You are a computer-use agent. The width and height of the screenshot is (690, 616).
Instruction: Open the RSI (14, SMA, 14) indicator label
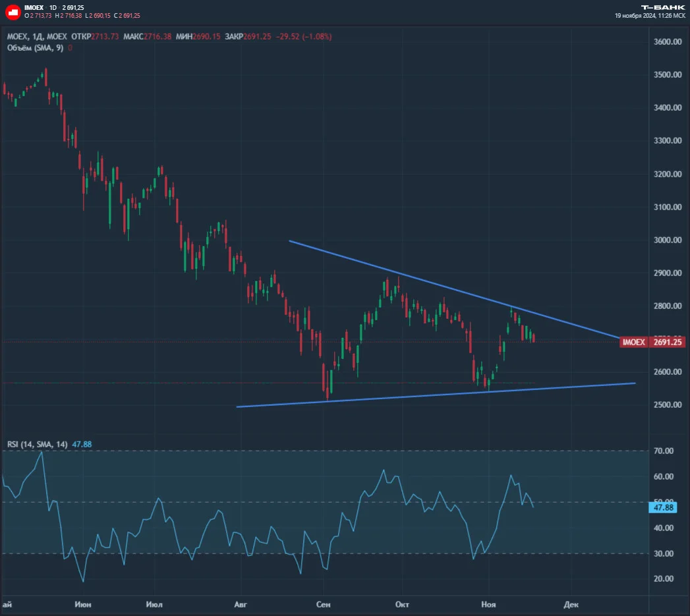[x=38, y=445]
